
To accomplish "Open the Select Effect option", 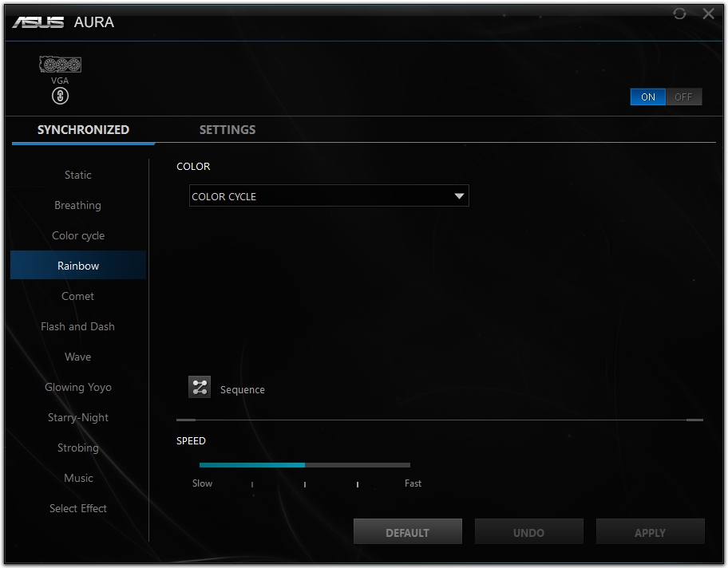I will (78, 509).
